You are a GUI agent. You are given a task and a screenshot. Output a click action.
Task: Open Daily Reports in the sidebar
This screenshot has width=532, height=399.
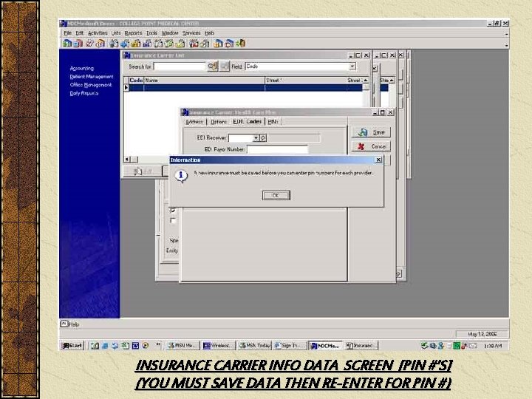click(84, 93)
